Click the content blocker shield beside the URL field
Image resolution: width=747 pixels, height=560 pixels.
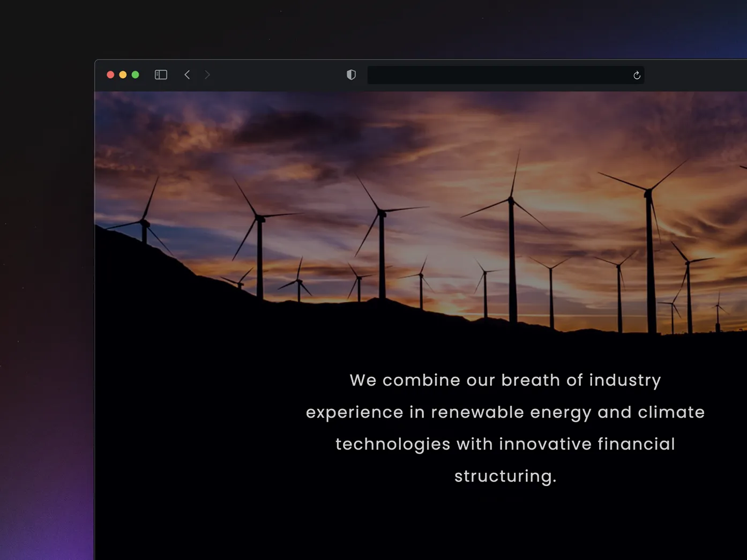pos(351,74)
